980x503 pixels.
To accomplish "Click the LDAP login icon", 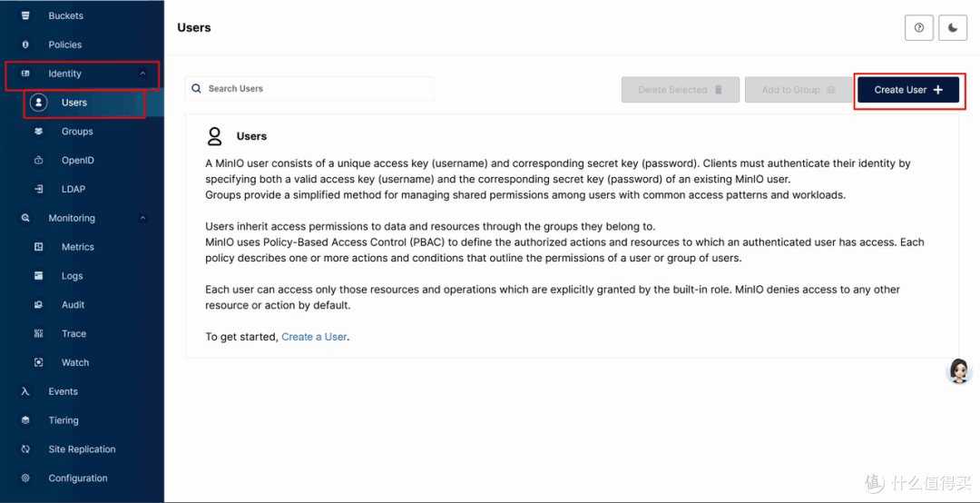I will coord(39,189).
